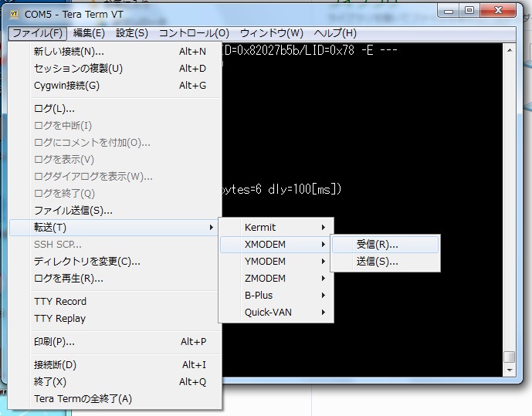Open the ウィンドウ(W) menu

point(272,33)
